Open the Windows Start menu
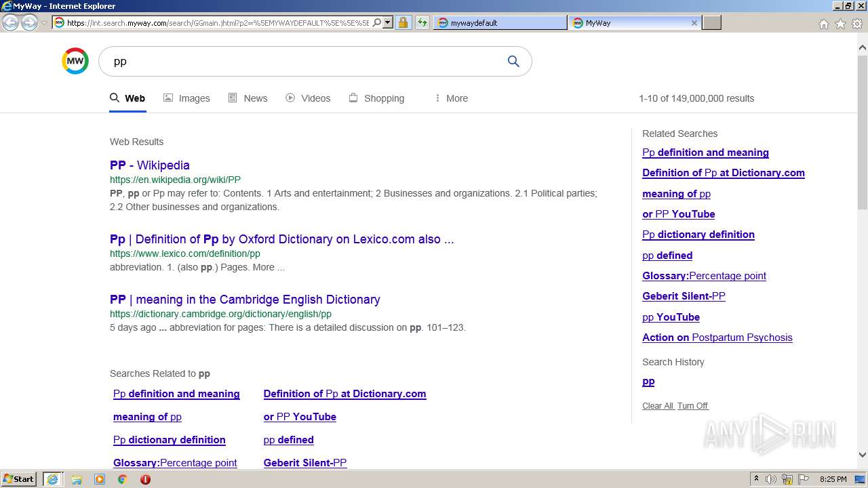The image size is (868, 488). (19, 479)
